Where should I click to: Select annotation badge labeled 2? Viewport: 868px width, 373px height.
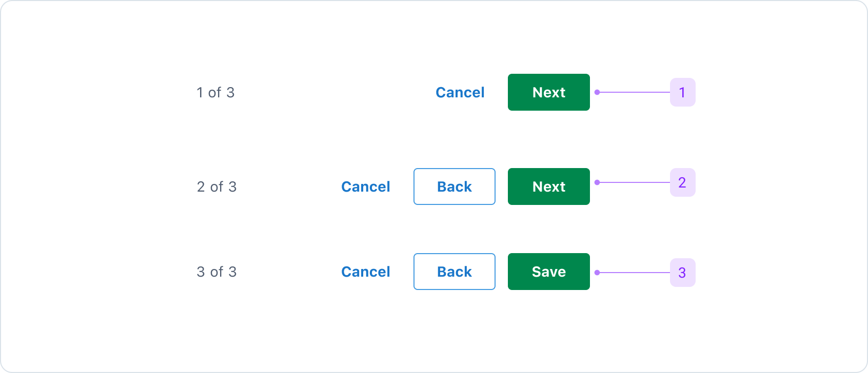click(682, 182)
